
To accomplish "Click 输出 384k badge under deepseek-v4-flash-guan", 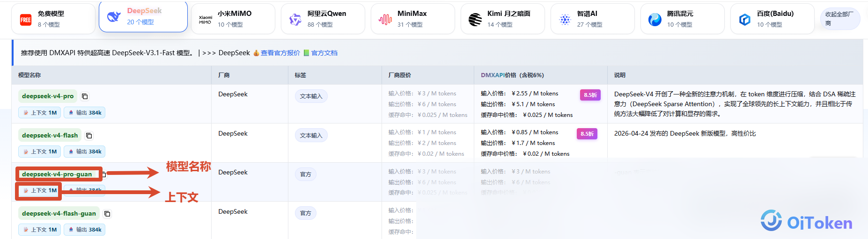I will (84, 230).
